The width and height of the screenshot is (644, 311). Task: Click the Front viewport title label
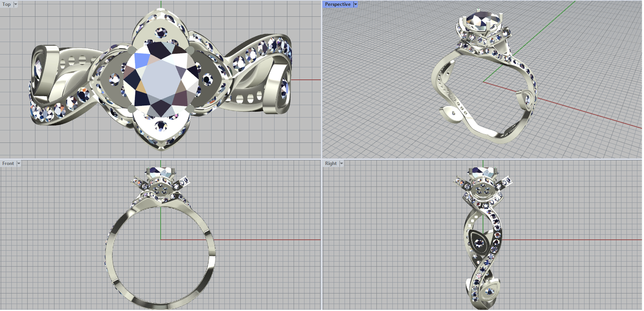pos(8,164)
